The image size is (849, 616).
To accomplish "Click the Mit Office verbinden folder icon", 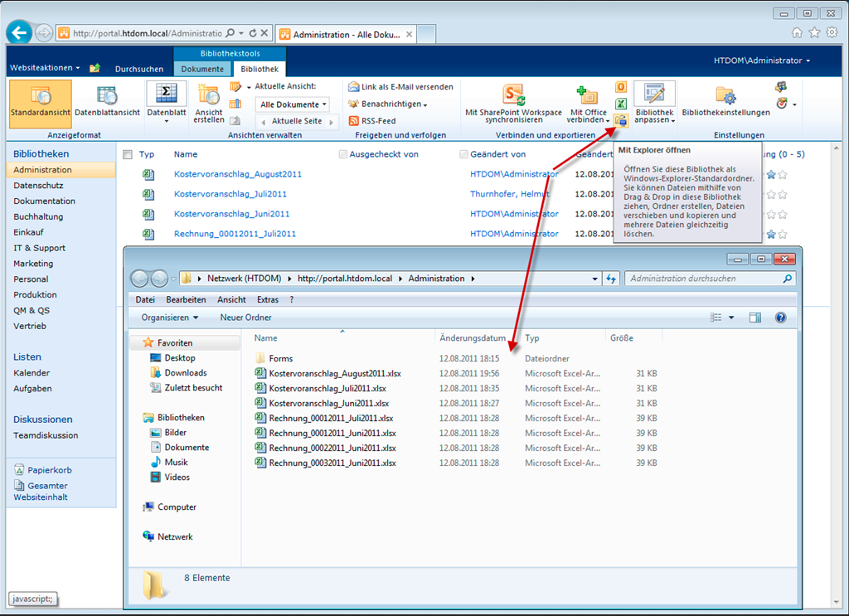I will (587, 95).
